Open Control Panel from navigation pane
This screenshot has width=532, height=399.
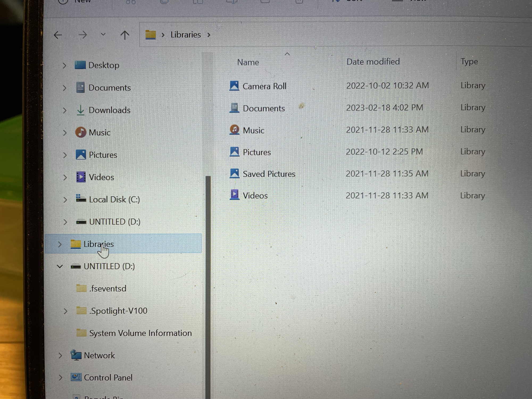[x=108, y=378]
